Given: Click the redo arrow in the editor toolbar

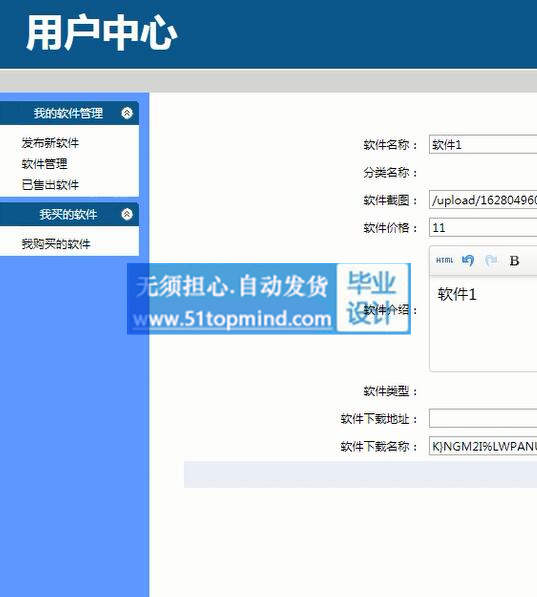Looking at the screenshot, I should [491, 260].
